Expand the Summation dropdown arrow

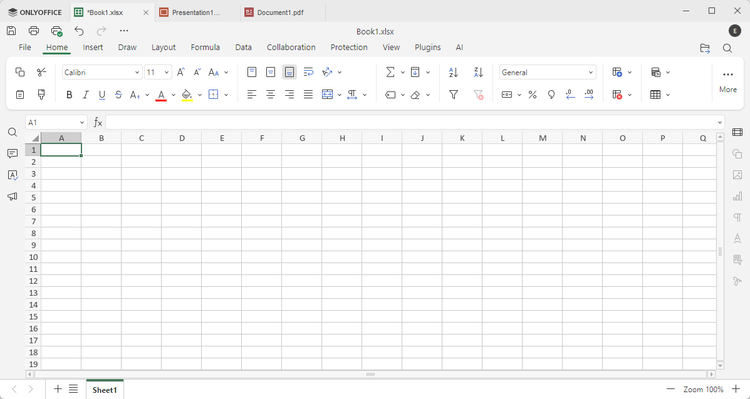(x=403, y=73)
